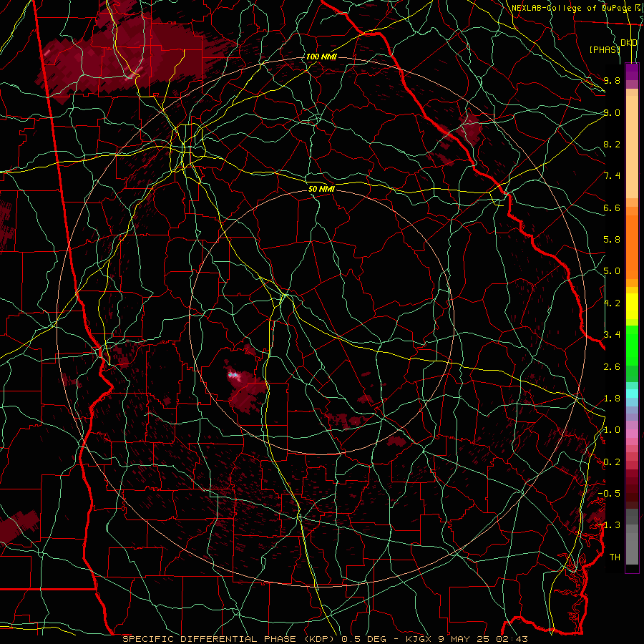Click the "3.4" color bar value

(612, 335)
